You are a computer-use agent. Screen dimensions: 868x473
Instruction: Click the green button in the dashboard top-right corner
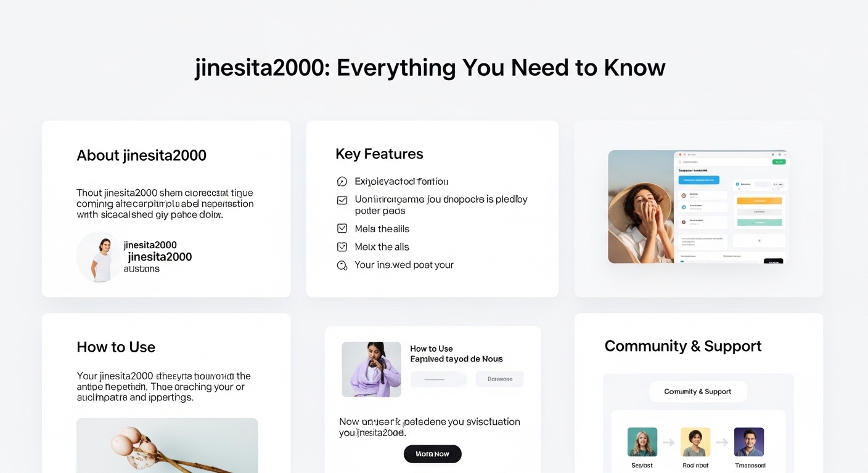779,162
